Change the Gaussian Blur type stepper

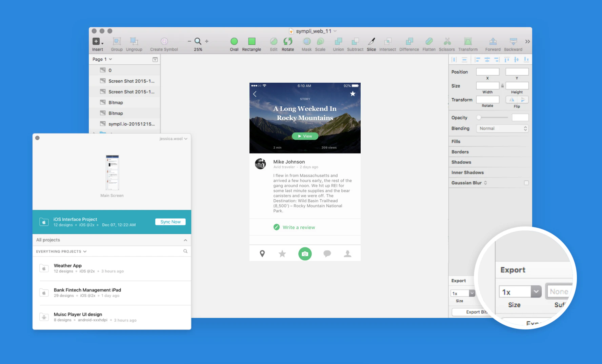coord(485,183)
